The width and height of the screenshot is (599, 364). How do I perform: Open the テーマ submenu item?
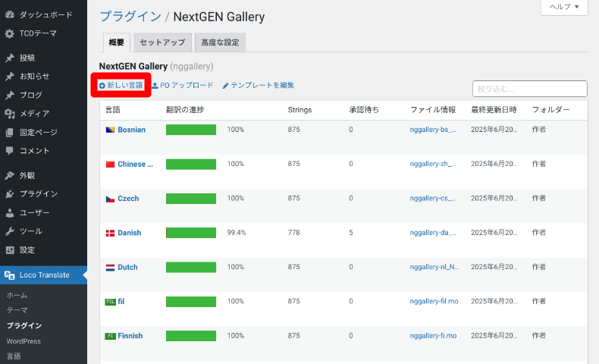tap(17, 310)
